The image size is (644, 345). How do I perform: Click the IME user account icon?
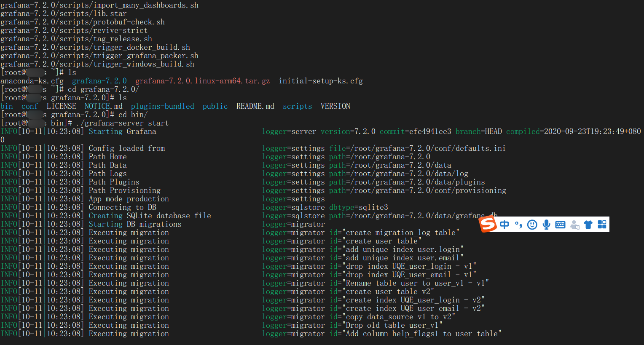[x=574, y=225]
